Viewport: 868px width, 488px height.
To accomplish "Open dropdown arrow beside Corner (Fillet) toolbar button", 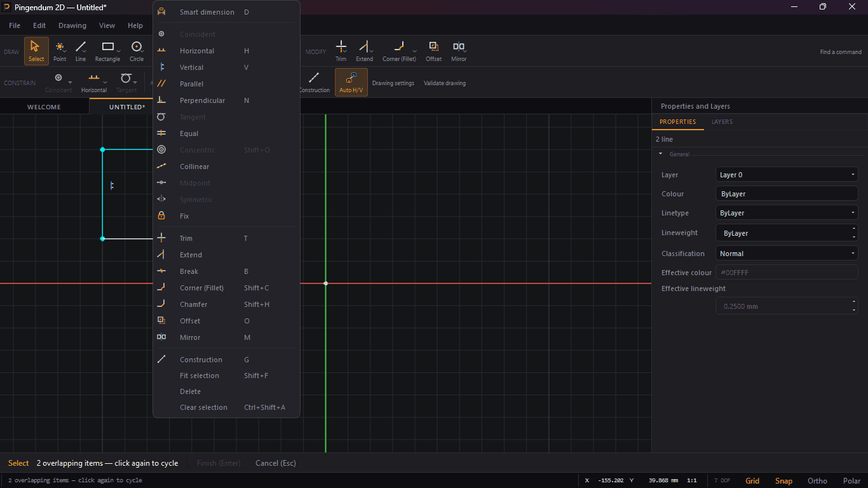I will tap(415, 51).
